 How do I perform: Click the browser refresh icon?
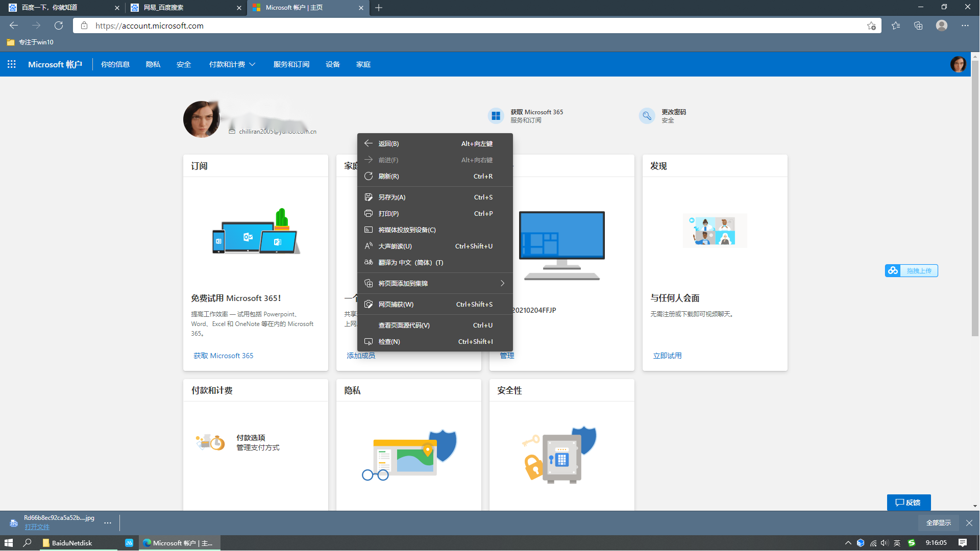click(59, 26)
